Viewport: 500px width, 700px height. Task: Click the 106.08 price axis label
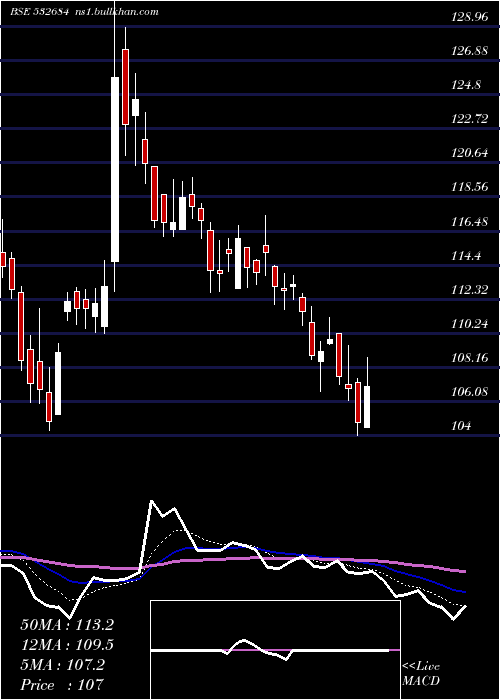[470, 392]
